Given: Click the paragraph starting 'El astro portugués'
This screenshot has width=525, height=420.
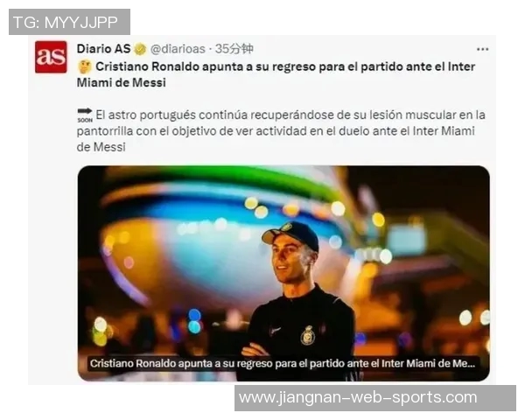Looking at the screenshot, I should pyautogui.click(x=281, y=130).
